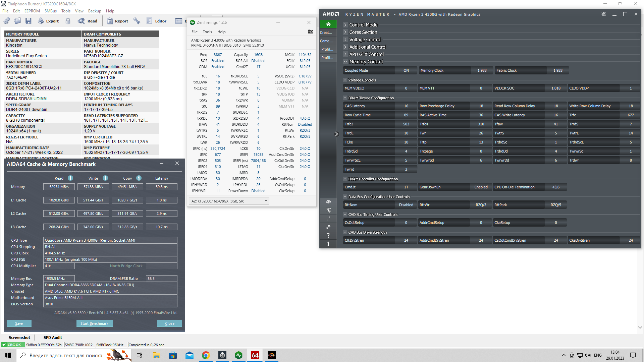Click the Write info icon in AIDA64 benchmark
The height and width of the screenshot is (362, 644).
pos(105,178)
